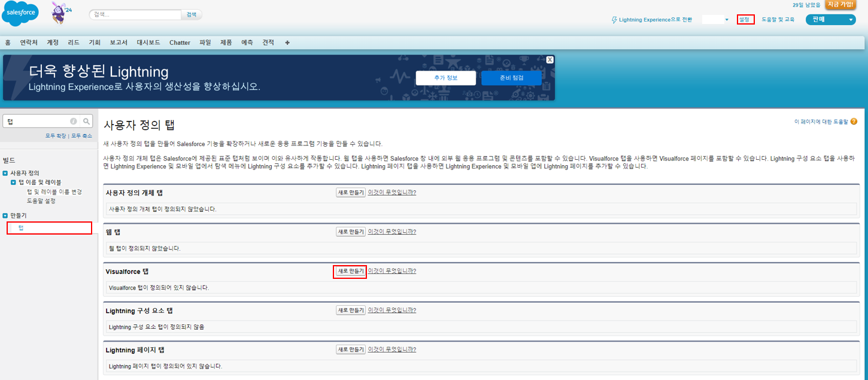The width and height of the screenshot is (868, 380).
Task: Focus the sidebar quick find field
Action: [36, 121]
